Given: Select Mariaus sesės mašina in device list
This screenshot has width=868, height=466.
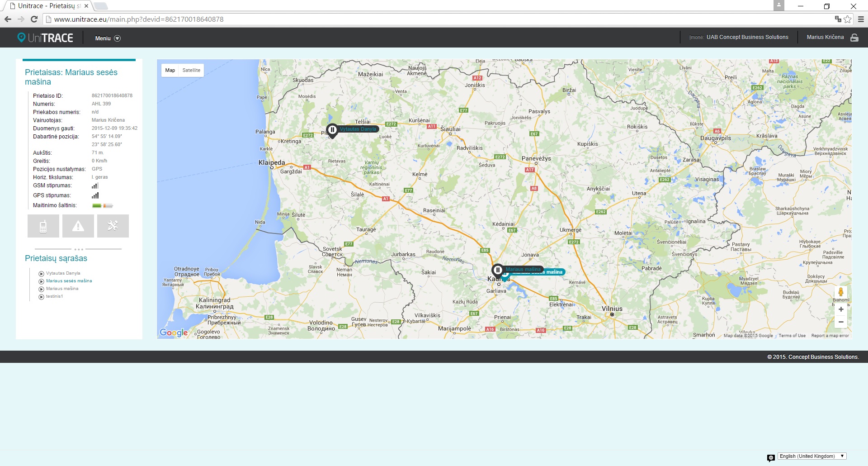Looking at the screenshot, I should [69, 281].
